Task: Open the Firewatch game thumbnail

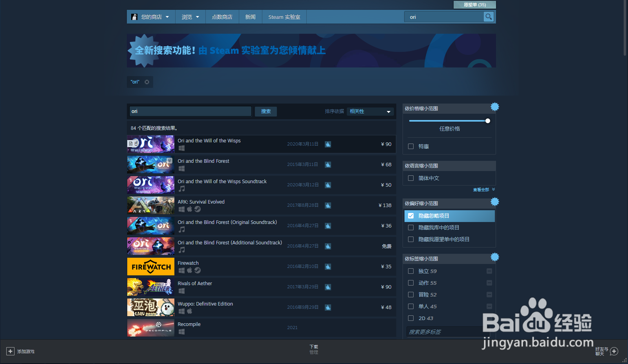Action: (151, 267)
